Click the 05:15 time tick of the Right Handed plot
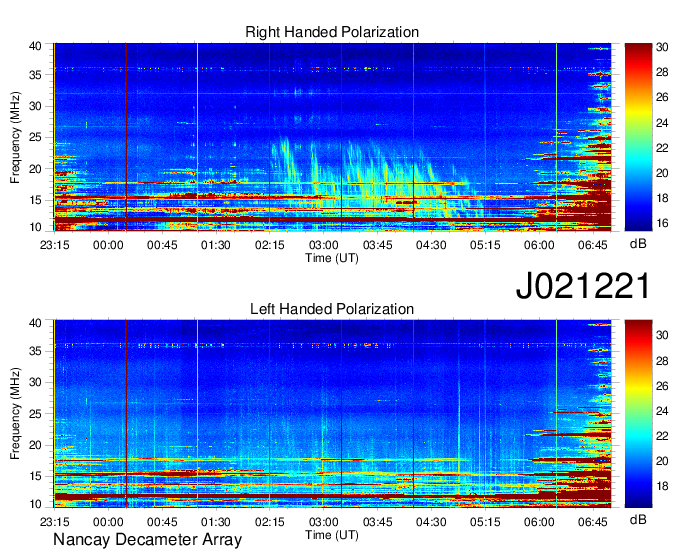680x552 pixels. 485,245
